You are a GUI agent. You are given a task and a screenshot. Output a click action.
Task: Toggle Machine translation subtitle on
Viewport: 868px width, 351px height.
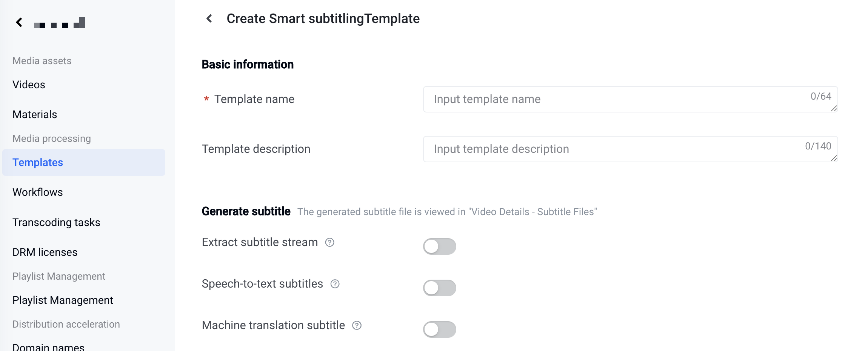439,329
